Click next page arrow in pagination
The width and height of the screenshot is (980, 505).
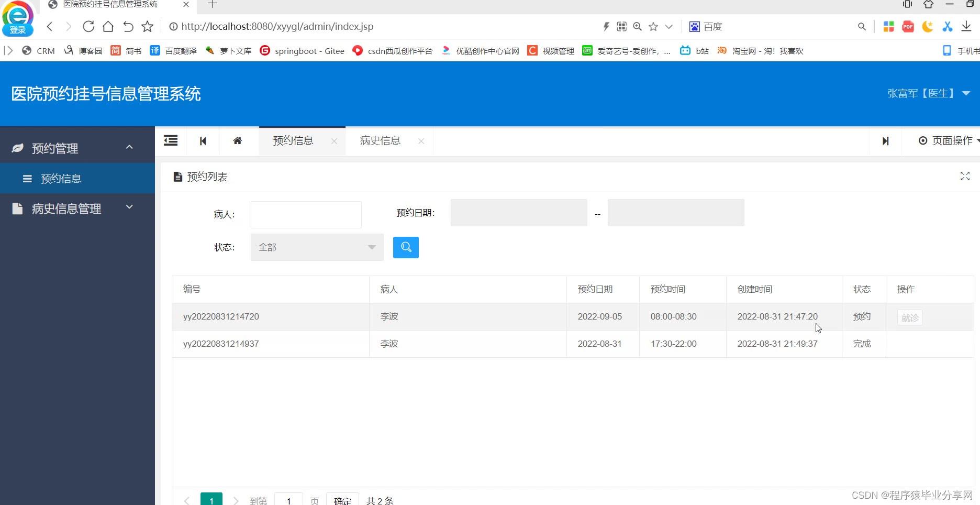pyautogui.click(x=236, y=501)
